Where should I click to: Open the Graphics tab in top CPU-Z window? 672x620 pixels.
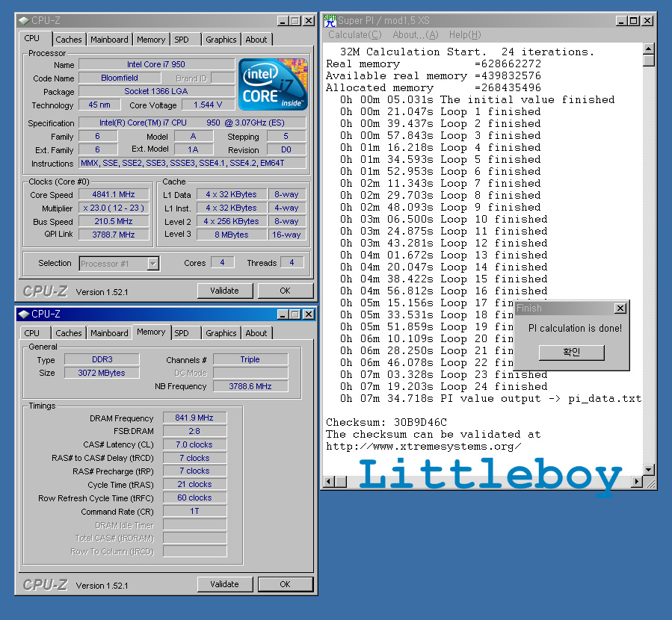[x=221, y=40]
